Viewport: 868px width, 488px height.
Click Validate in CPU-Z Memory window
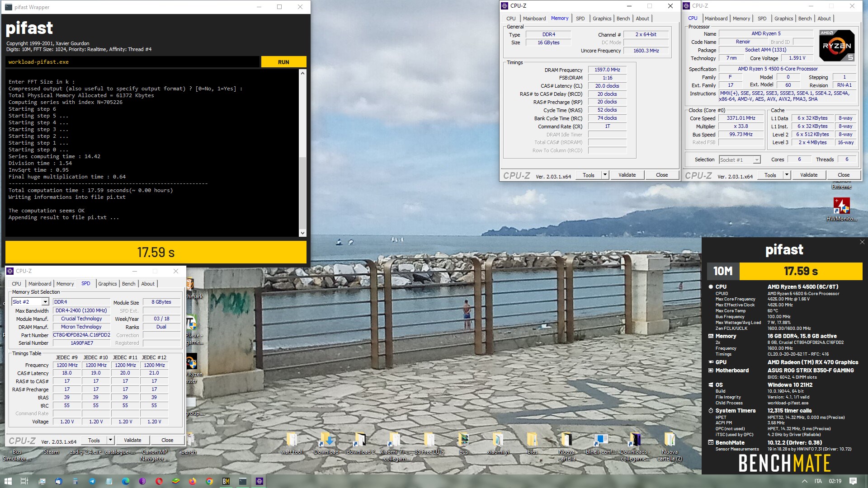point(627,175)
